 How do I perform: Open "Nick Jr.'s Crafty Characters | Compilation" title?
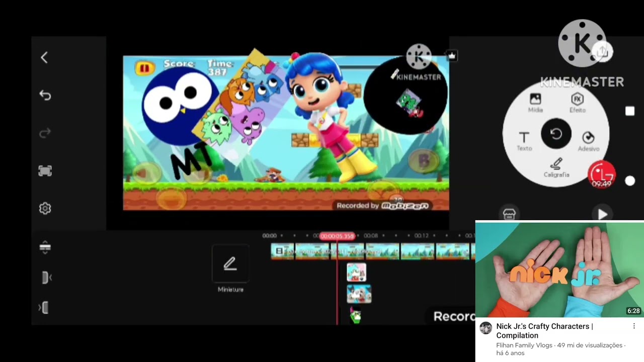544,331
